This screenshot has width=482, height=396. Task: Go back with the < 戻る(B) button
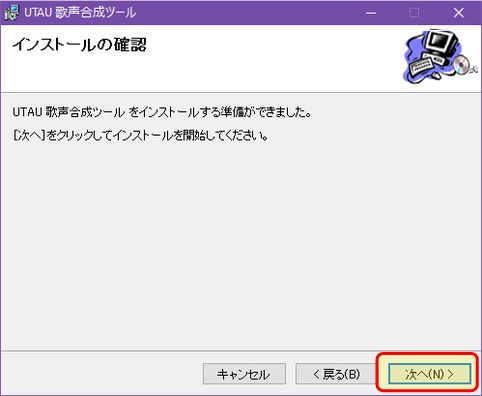(337, 374)
